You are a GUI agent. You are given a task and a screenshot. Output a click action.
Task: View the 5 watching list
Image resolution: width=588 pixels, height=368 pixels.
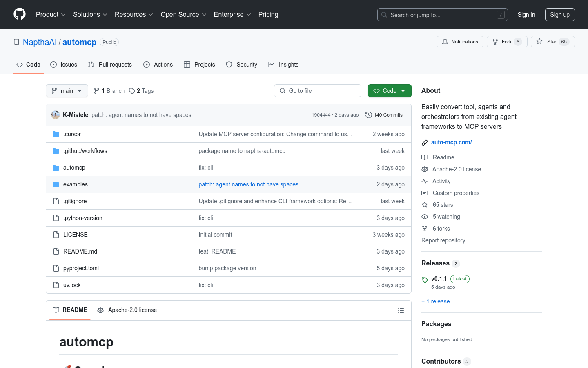tap(441, 217)
